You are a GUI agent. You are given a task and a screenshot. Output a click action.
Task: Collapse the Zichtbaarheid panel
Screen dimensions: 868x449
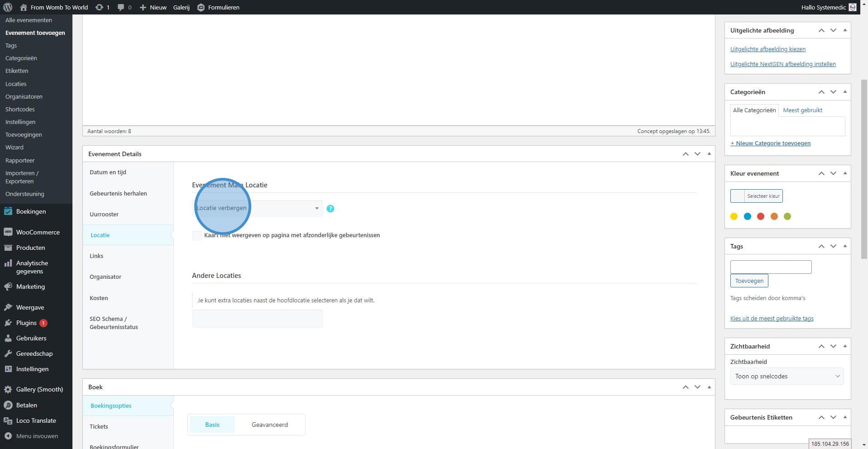click(845, 346)
